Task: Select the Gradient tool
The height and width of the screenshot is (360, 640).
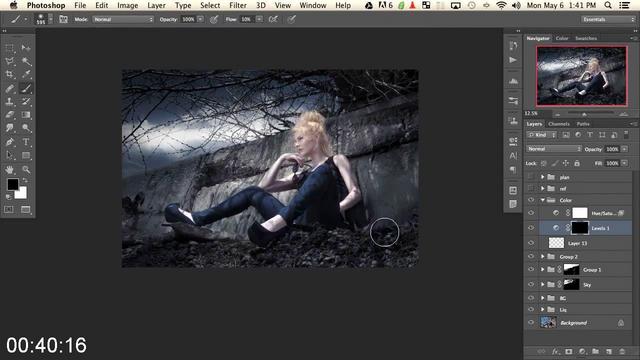Action: tap(26, 115)
